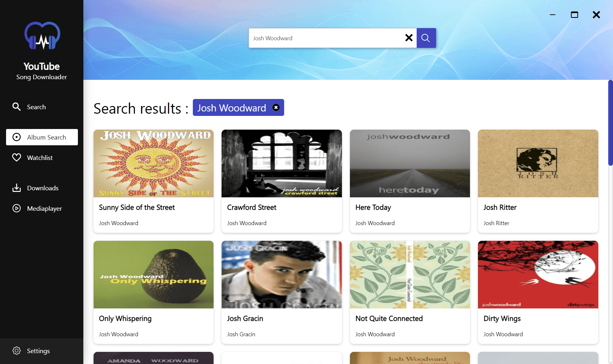613x364 pixels.
Task: Click the Only Whispering album title
Action: tap(125, 319)
